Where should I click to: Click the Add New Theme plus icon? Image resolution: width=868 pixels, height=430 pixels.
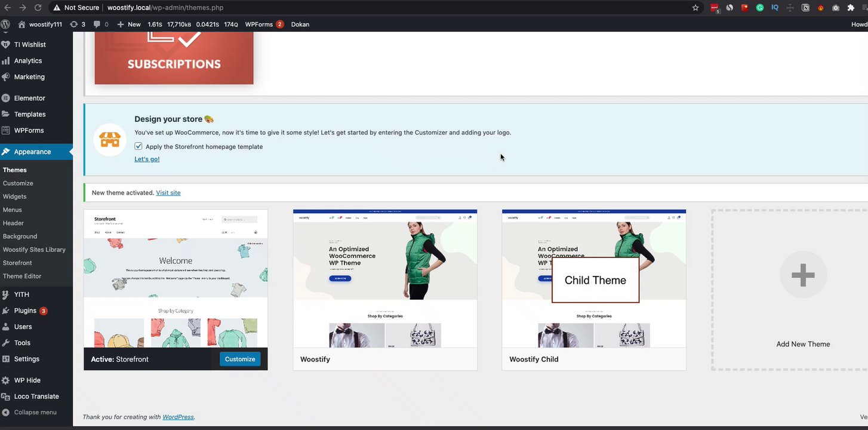click(803, 275)
